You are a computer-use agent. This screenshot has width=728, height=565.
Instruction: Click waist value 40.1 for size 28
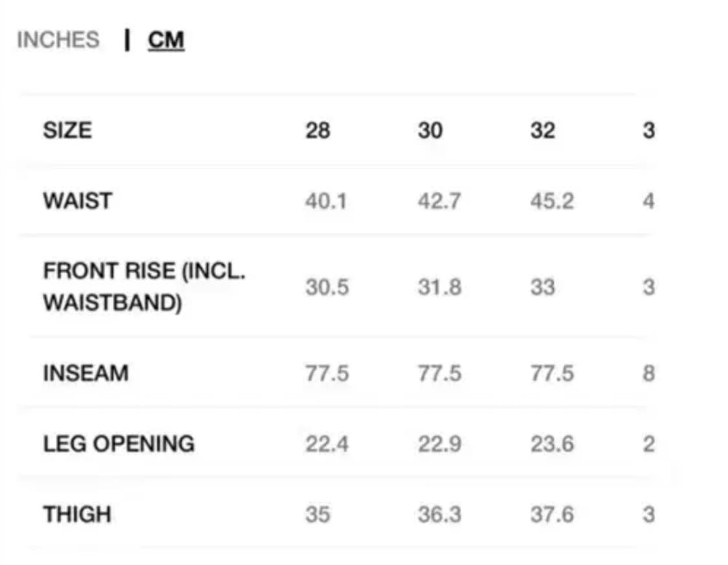(326, 201)
